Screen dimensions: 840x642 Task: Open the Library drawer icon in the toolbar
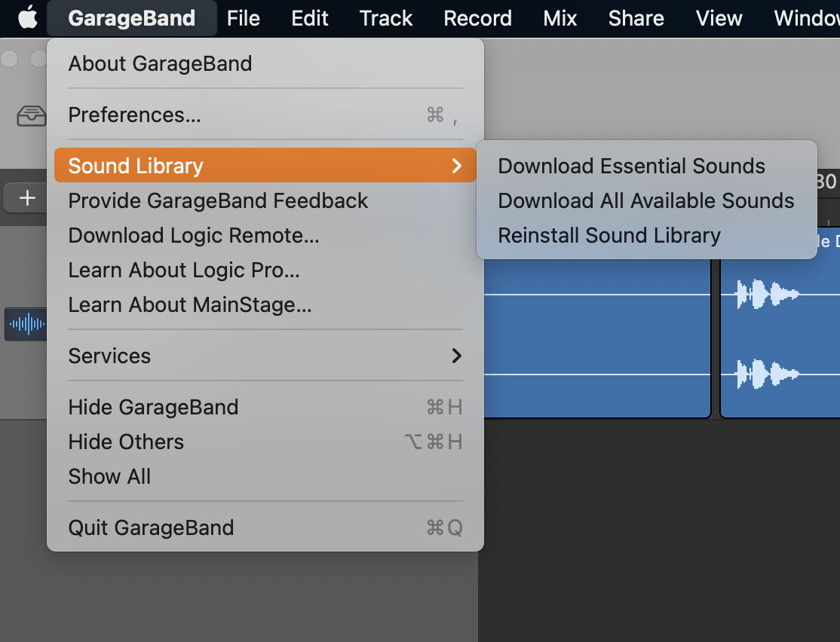tap(31, 115)
